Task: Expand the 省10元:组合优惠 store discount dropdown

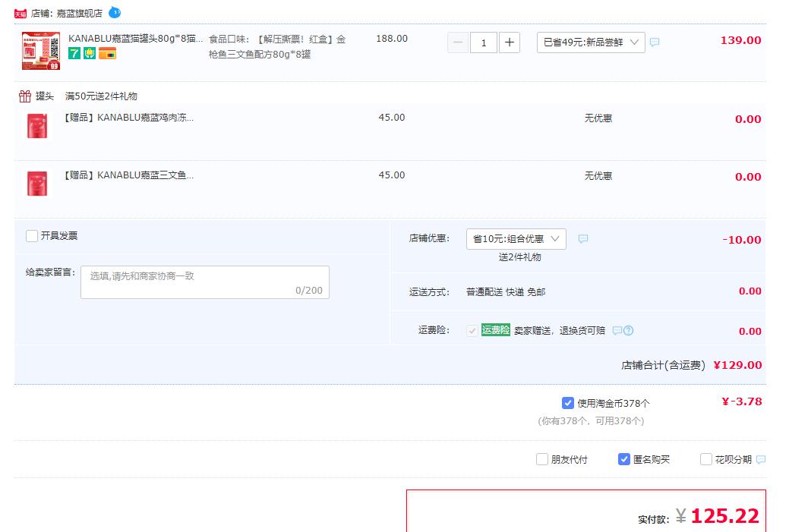Action: (x=516, y=239)
